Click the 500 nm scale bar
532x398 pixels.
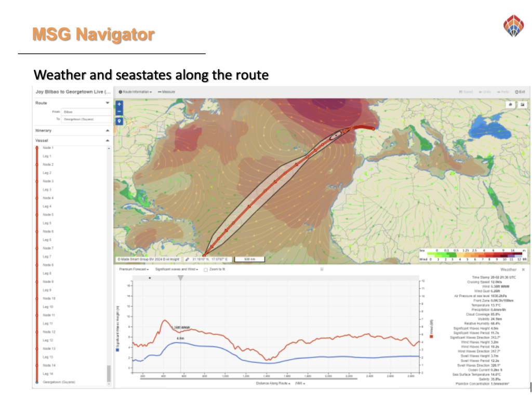[250, 259]
